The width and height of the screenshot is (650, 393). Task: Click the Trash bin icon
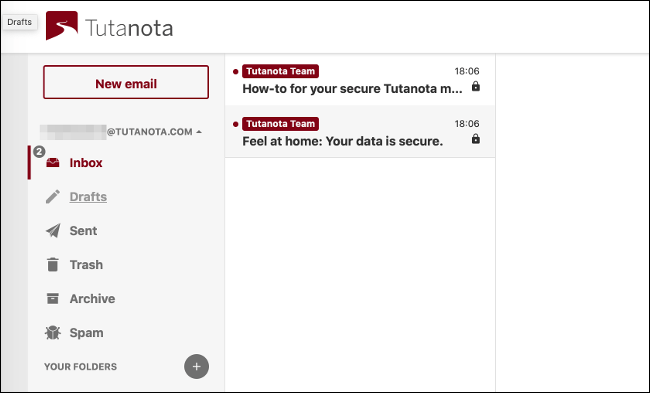pos(53,264)
